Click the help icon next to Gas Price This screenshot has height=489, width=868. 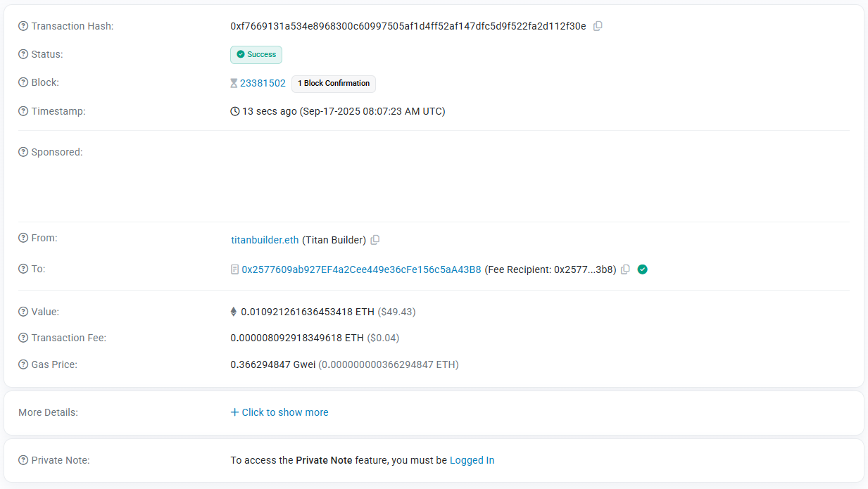(23, 364)
